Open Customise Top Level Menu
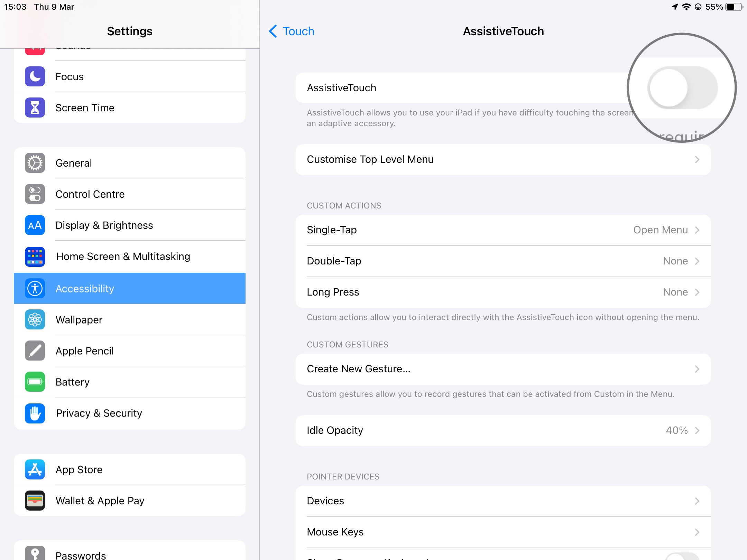Viewport: 747px width, 560px height. point(503,159)
